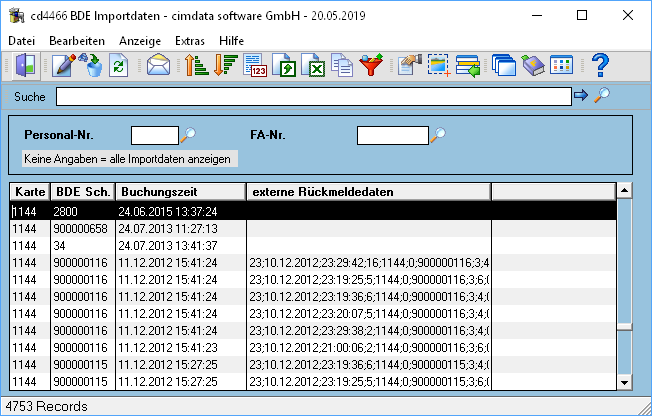The width and height of the screenshot is (652, 416).
Task: Click into the Suche search field
Action: [314, 97]
